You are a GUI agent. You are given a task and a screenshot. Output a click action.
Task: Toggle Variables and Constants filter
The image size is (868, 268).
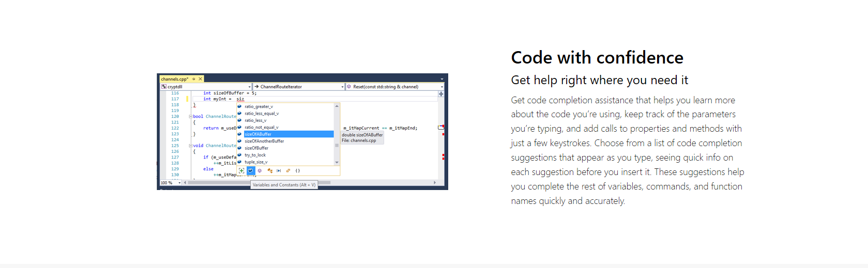251,170
